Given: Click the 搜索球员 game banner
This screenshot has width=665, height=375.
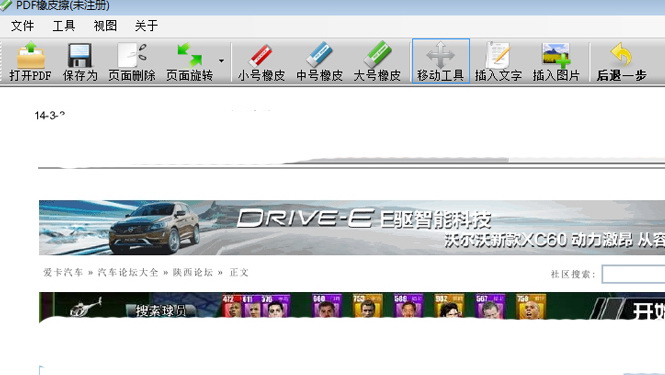Looking at the screenshot, I should click(352, 307).
